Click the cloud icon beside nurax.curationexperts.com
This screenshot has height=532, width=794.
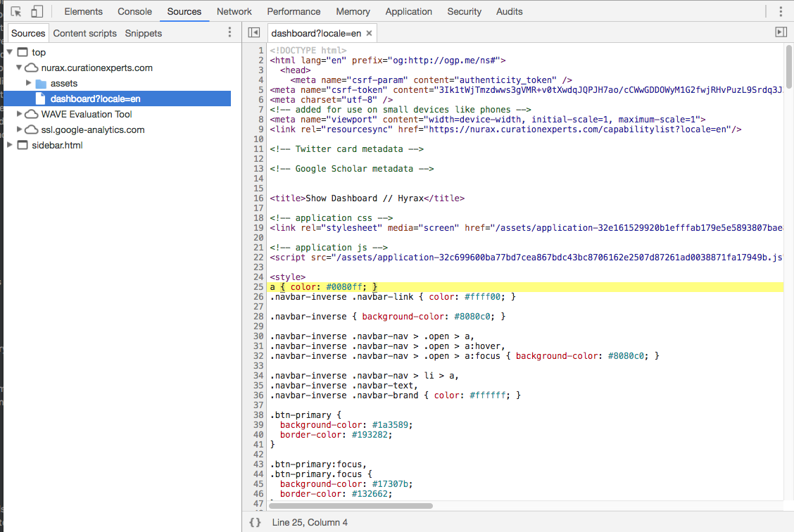point(32,68)
